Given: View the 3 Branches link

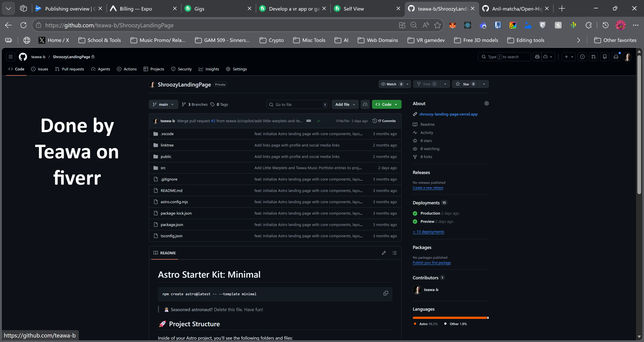Looking at the screenshot, I should pyautogui.click(x=195, y=104).
